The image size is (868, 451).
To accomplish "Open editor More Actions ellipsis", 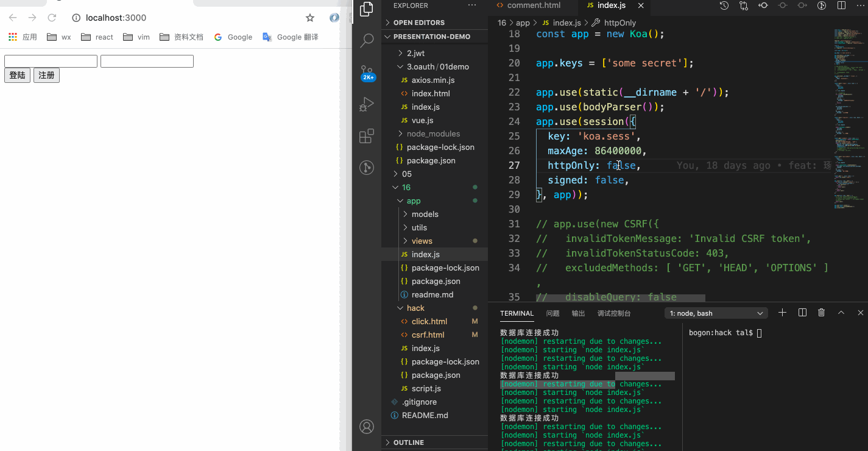I will (x=860, y=5).
